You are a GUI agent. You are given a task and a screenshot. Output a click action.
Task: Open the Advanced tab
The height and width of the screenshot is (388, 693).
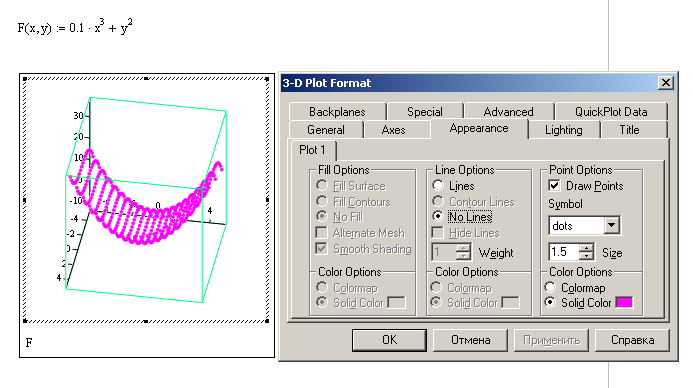[x=508, y=112]
